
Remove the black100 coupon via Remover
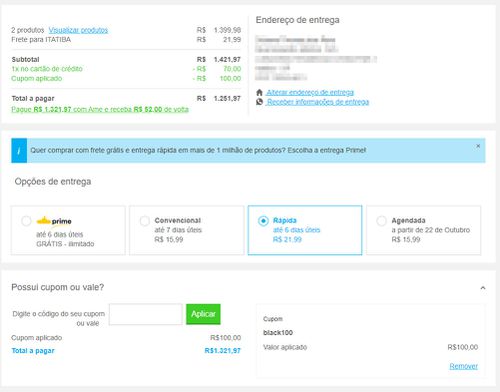464,366
